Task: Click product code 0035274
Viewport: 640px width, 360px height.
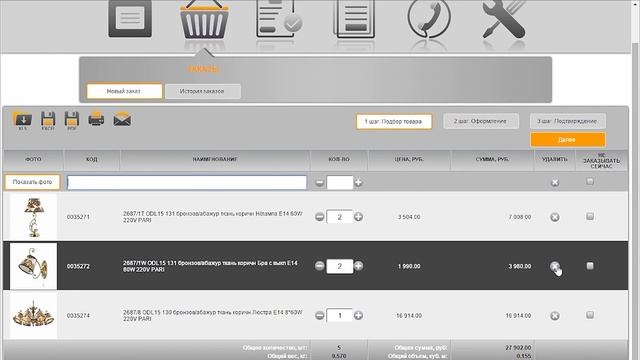Action: point(78,316)
